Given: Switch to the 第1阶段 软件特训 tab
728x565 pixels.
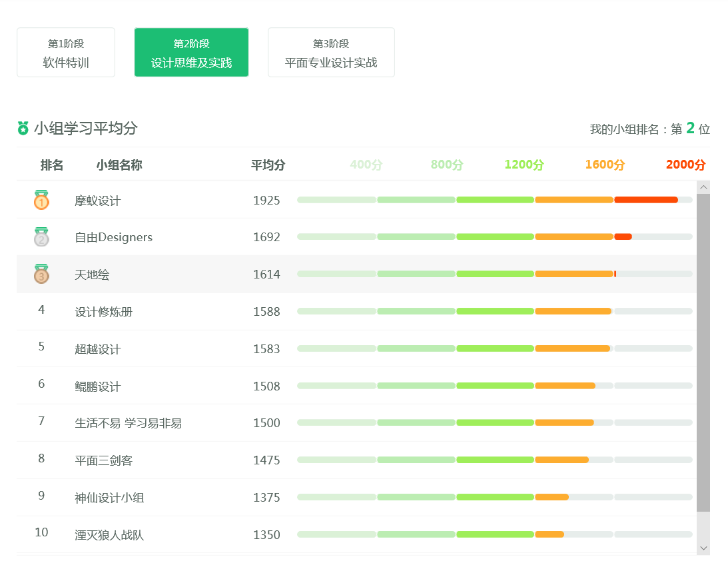Looking at the screenshot, I should pyautogui.click(x=66, y=53).
